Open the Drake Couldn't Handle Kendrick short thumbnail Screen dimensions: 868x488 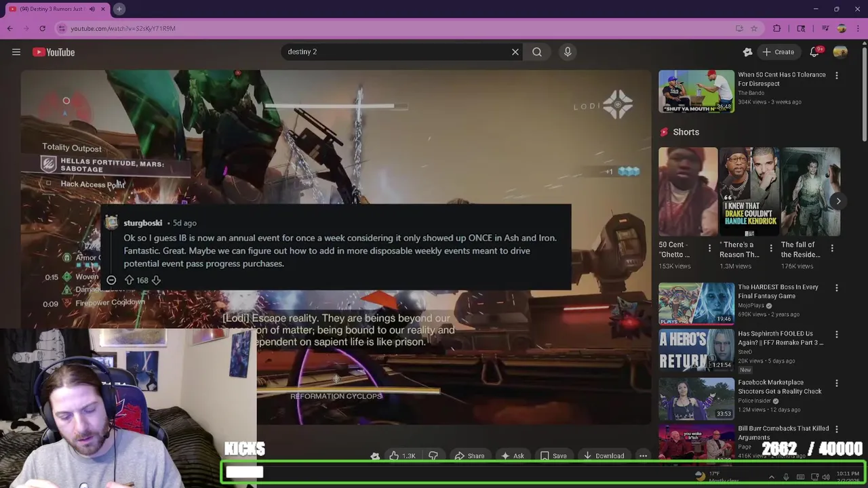(x=749, y=192)
